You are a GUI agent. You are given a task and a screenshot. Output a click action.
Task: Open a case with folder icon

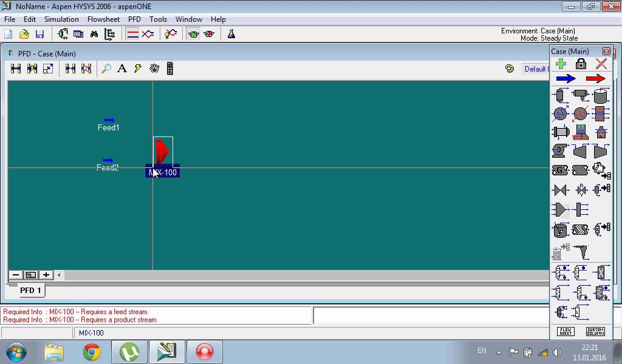click(24, 34)
